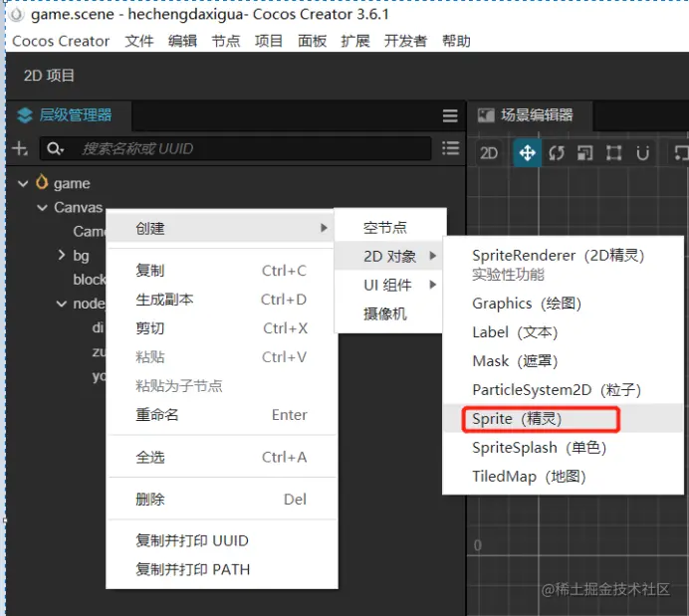Open the 开发者 menu

coord(405,41)
